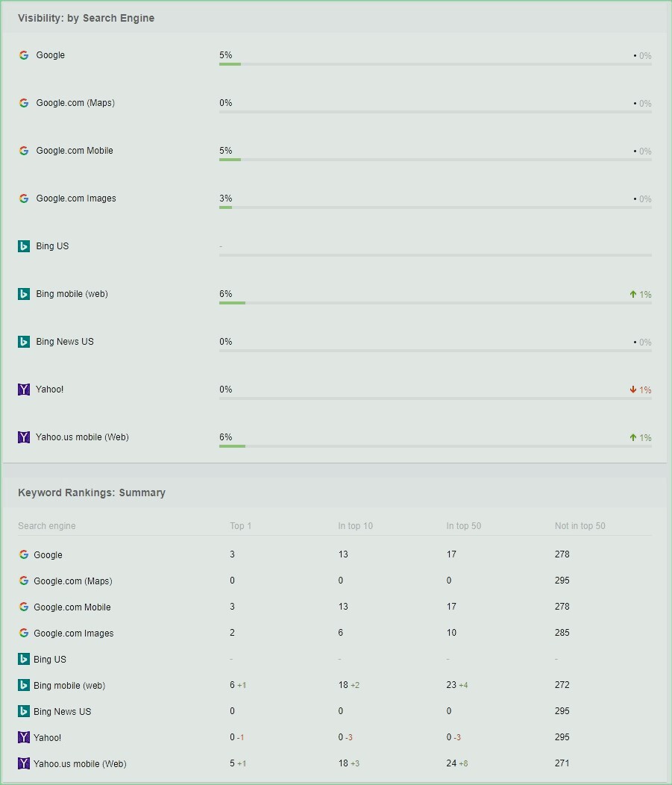This screenshot has height=785, width=672.
Task: Click the Yahoo! label in Keyword Rankings
Action: click(x=48, y=737)
